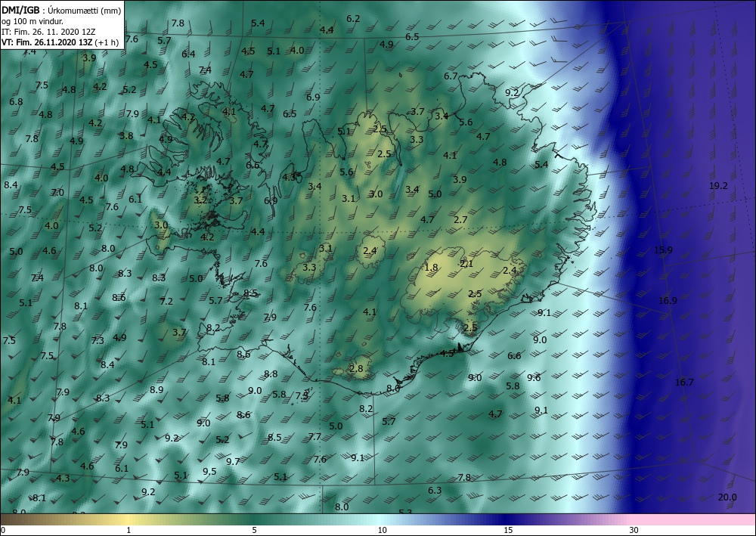This screenshot has width=756, height=536.
Task: Select the 9.6 value off the southeast coast
Action: tap(534, 377)
